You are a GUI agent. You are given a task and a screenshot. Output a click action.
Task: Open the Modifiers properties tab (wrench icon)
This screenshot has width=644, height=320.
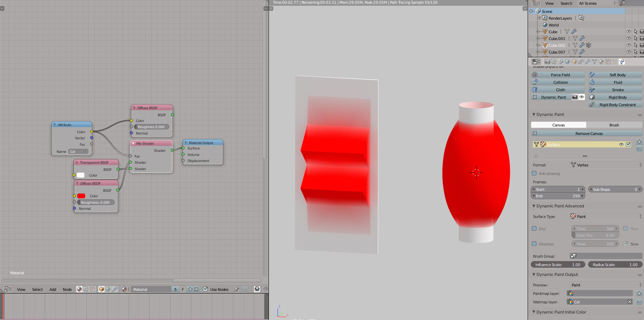tap(588, 62)
